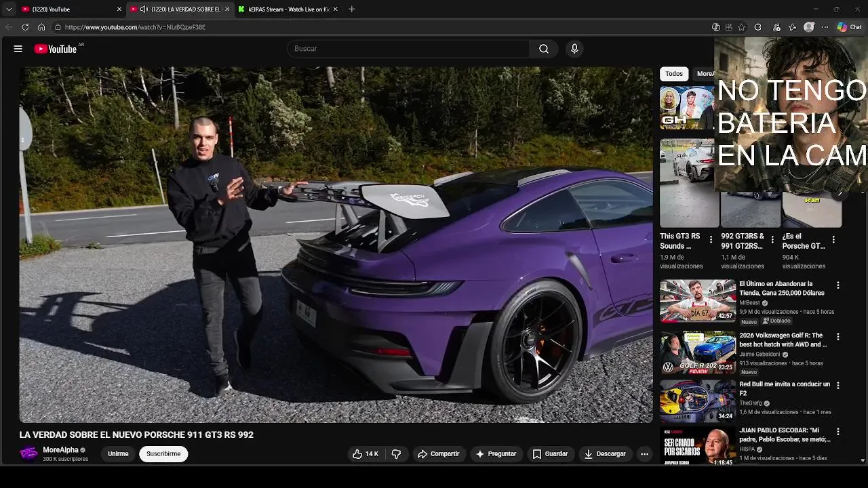The height and width of the screenshot is (488, 868).
Task: Click the 300 K suscriptores text
Action: click(65, 460)
